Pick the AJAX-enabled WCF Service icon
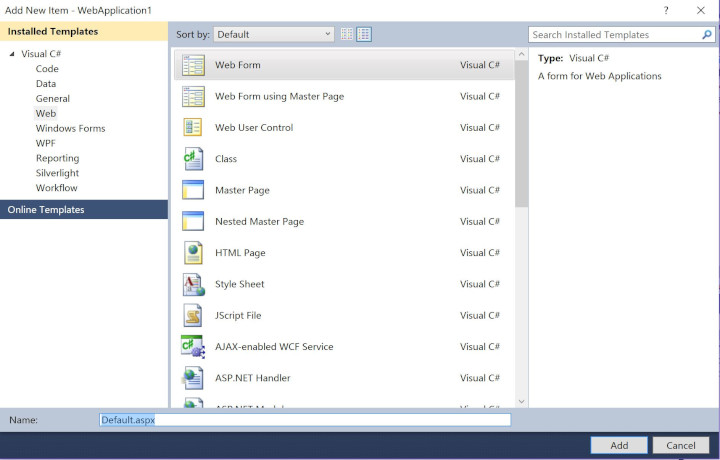The image size is (720, 460). click(x=193, y=347)
